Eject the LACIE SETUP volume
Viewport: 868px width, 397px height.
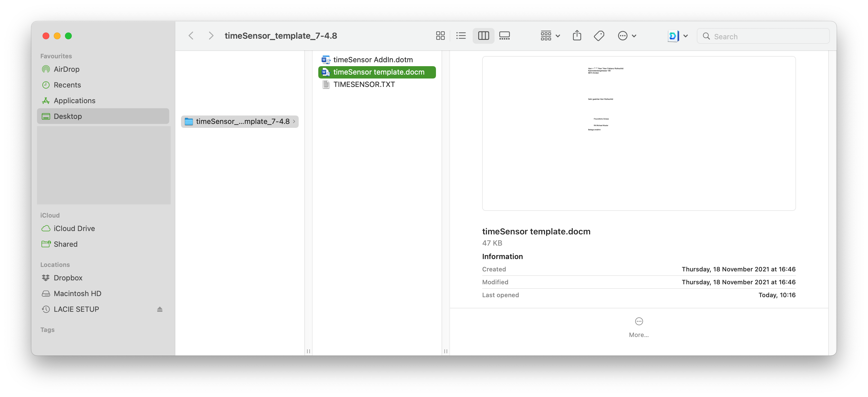coord(160,309)
